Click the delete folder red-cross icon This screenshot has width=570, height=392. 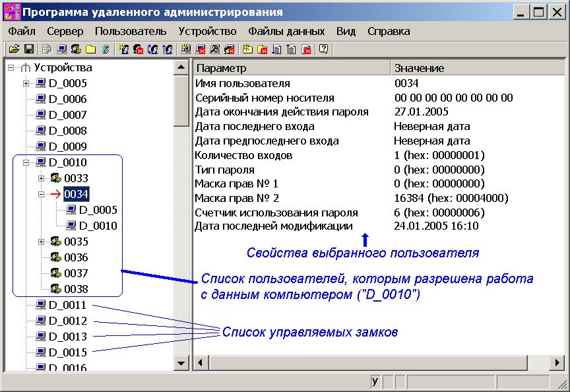(262, 49)
